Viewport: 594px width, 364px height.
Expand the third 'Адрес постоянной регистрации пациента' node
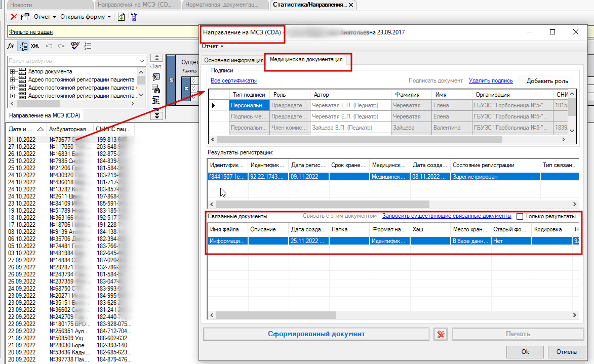click(x=13, y=96)
